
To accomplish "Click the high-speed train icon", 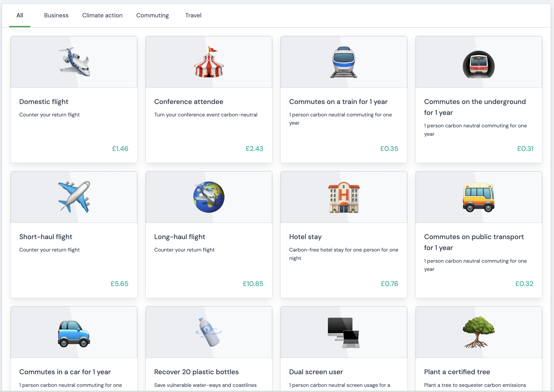I will click(x=344, y=62).
